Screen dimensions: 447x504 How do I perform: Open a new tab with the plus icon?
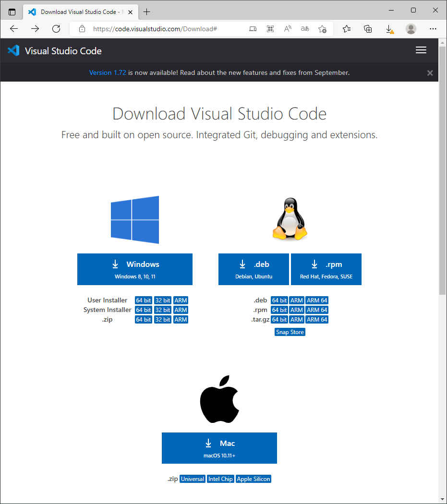[x=146, y=12]
